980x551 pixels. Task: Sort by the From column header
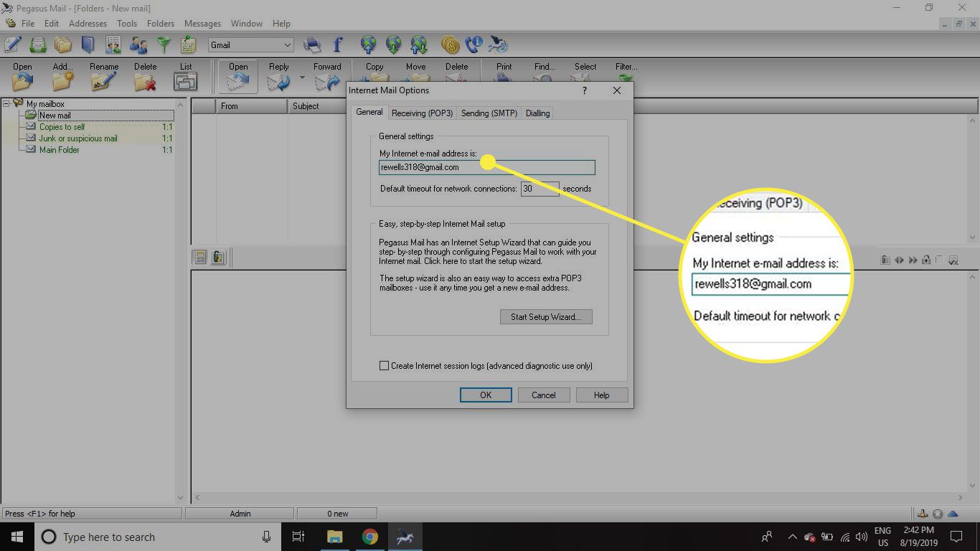[252, 106]
